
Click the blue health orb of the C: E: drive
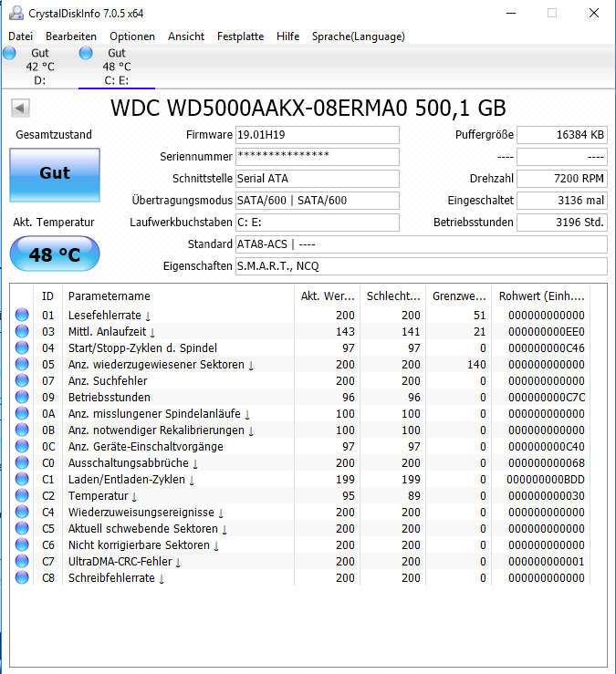[x=86, y=53]
